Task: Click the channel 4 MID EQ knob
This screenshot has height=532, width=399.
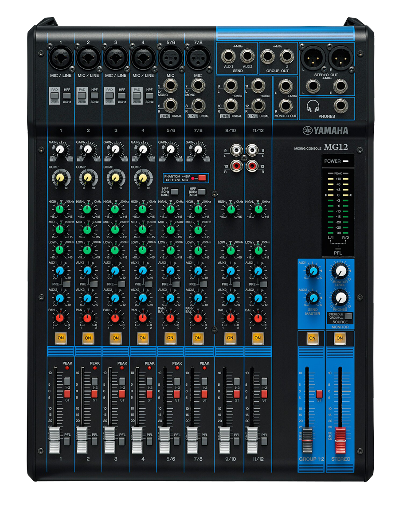Action: [x=142, y=229]
